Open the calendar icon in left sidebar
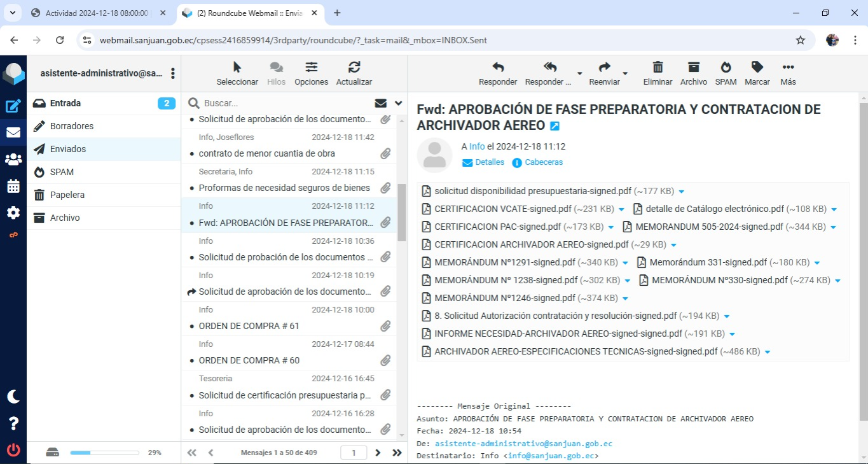This screenshot has height=464, width=868. 13,186
